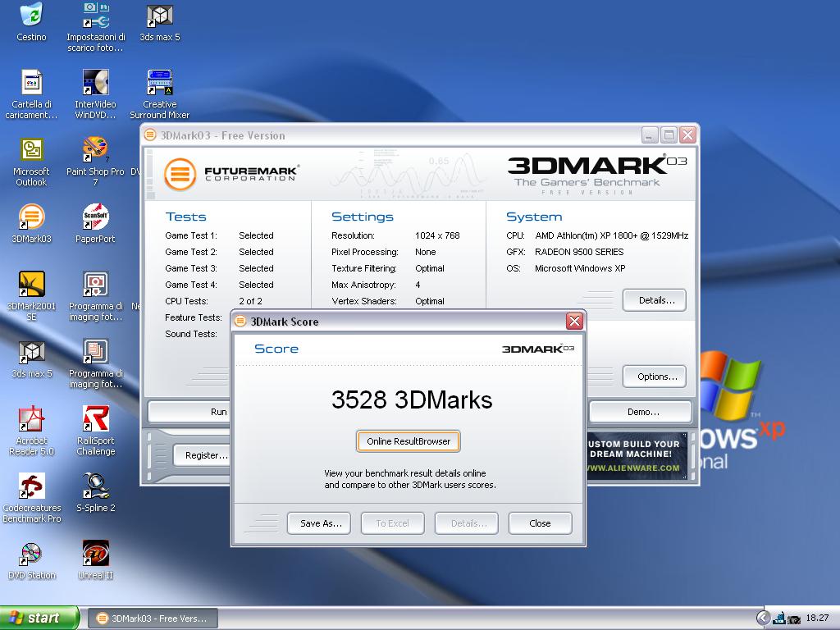
Task: Click the "Game Test 4:" label
Action: tap(191, 285)
